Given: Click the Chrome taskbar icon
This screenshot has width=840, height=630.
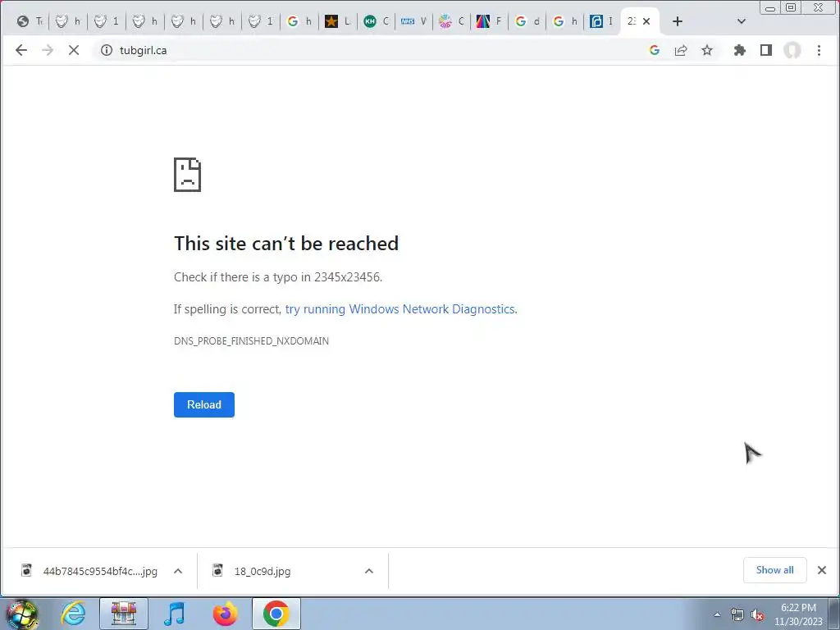Looking at the screenshot, I should coord(276,614).
